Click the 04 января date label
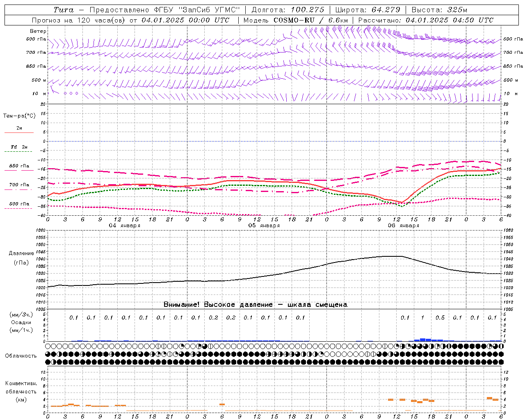 124,226
